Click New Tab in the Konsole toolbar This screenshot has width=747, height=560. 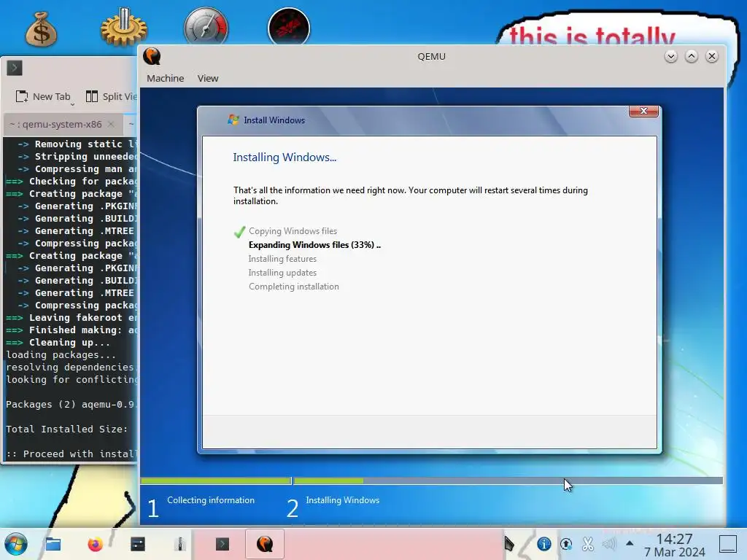[x=43, y=97]
